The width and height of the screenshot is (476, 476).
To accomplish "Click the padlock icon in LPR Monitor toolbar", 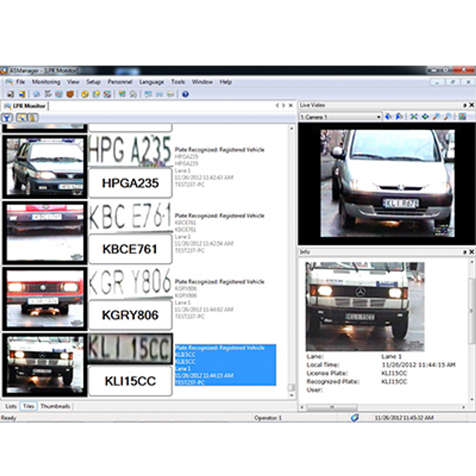I will (32, 118).
